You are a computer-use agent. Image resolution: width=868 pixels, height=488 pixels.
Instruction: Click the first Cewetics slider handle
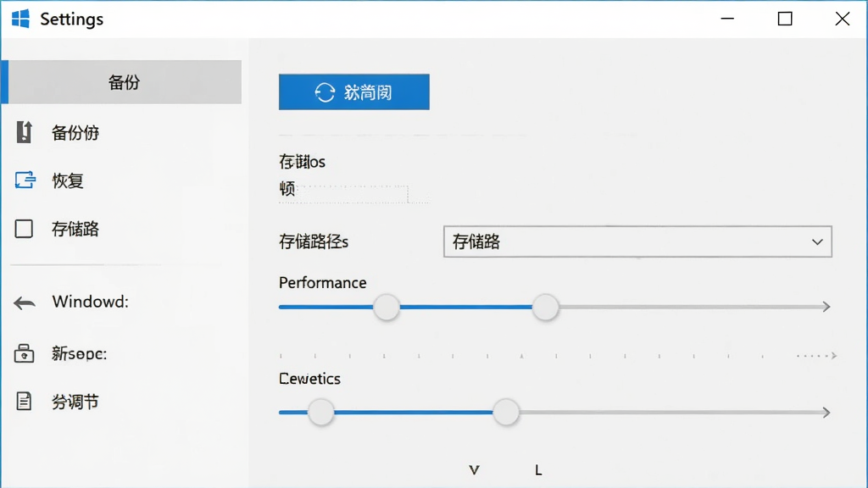click(x=321, y=413)
